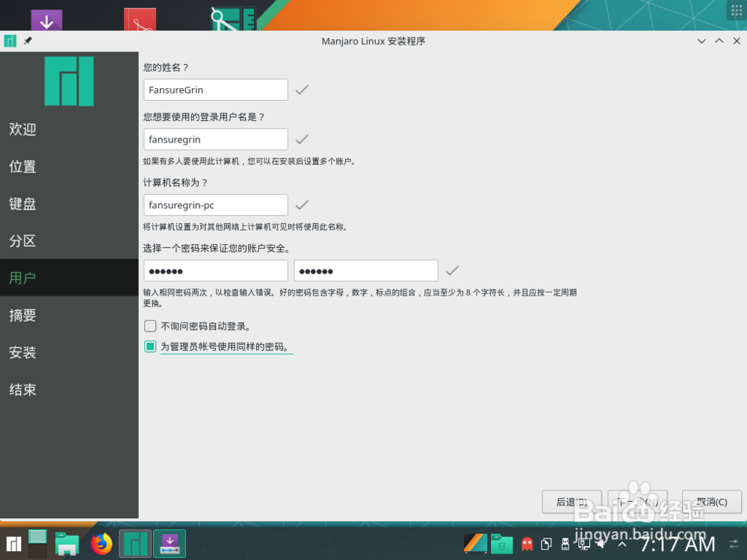This screenshot has height=560, width=747.
Task: Click the orange-teal striped tray icon
Action: (x=475, y=544)
